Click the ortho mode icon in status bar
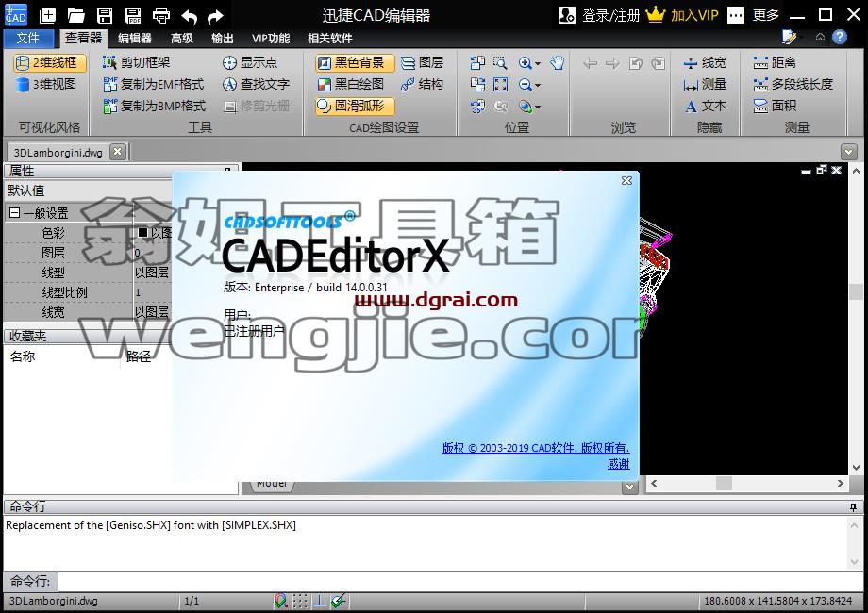This screenshot has width=868, height=613. click(320, 601)
